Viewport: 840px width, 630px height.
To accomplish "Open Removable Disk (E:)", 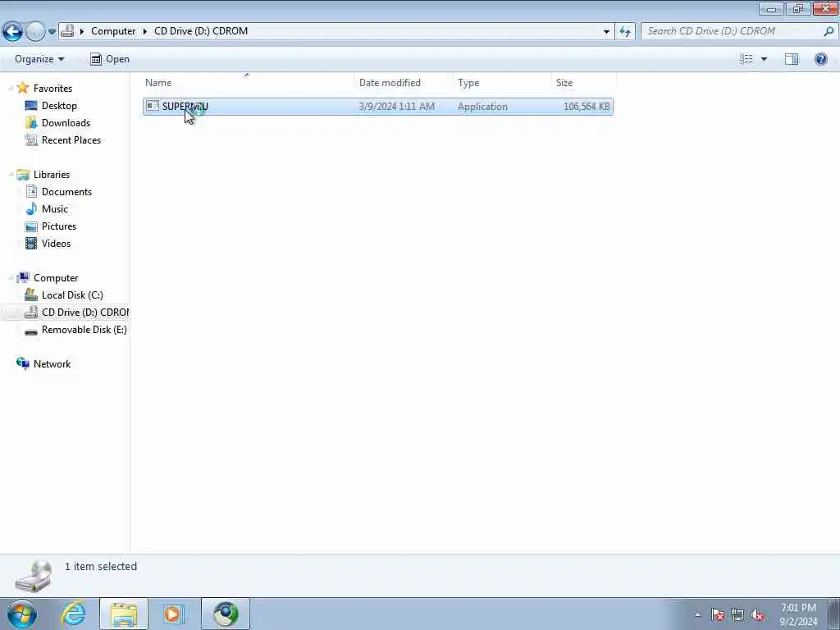I will [84, 330].
